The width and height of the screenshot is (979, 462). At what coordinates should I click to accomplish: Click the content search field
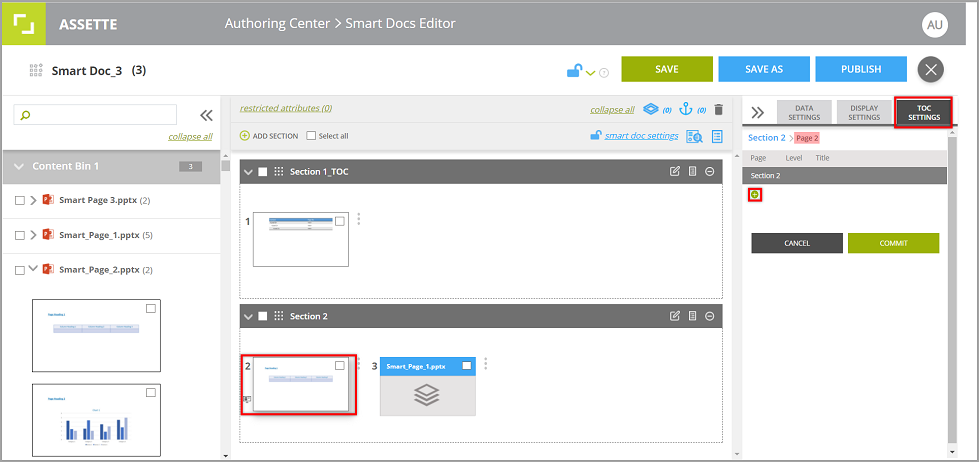[96, 115]
